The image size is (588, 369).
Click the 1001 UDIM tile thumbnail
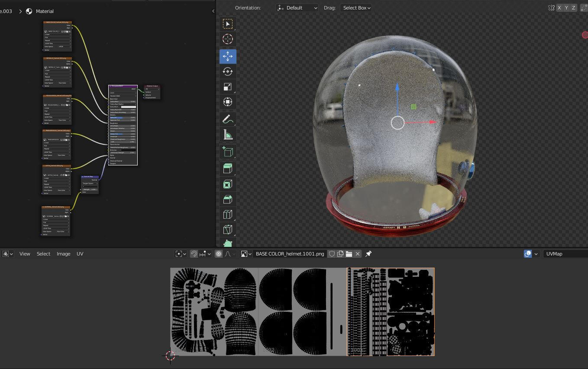tap(214, 312)
